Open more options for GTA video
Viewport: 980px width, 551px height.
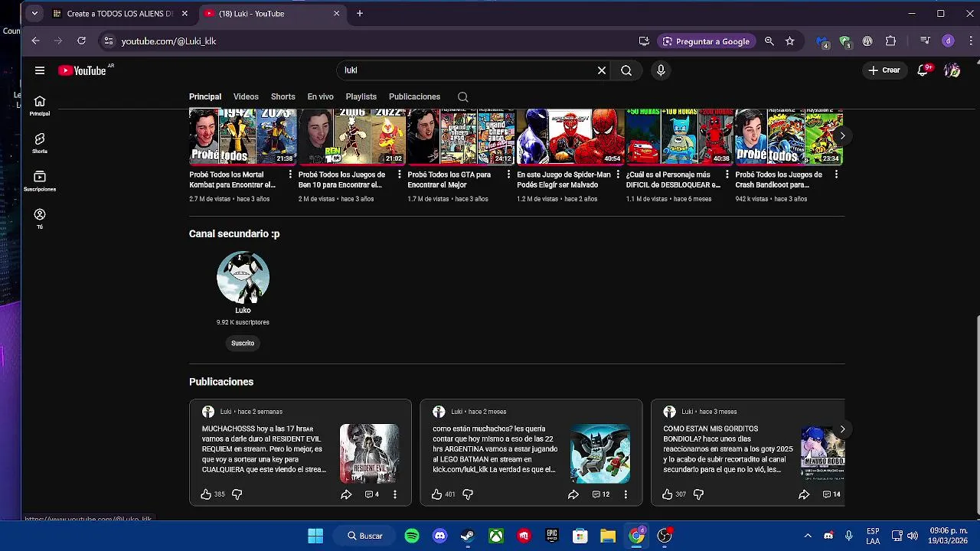[x=508, y=174]
